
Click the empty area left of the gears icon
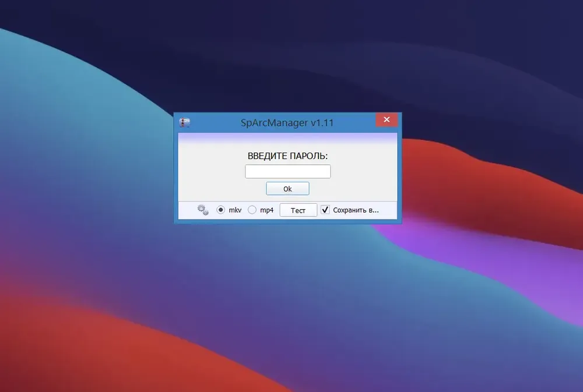(x=187, y=210)
